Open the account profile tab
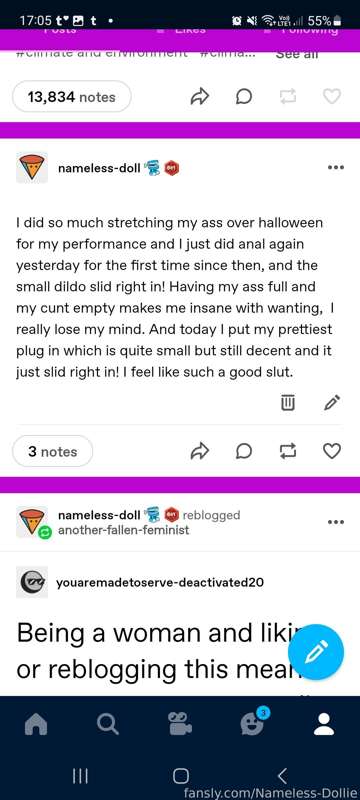Screen dimensions: 360x800 click(324, 723)
